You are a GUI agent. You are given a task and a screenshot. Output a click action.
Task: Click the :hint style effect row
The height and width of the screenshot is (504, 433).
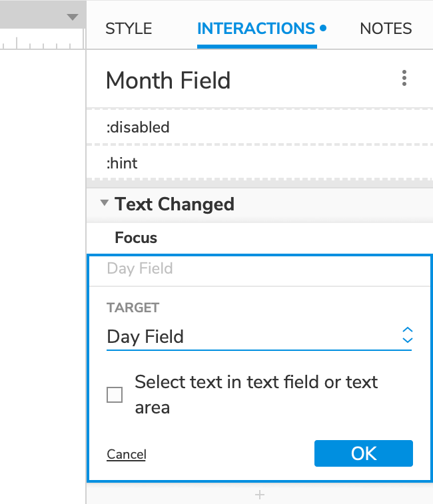point(259,162)
